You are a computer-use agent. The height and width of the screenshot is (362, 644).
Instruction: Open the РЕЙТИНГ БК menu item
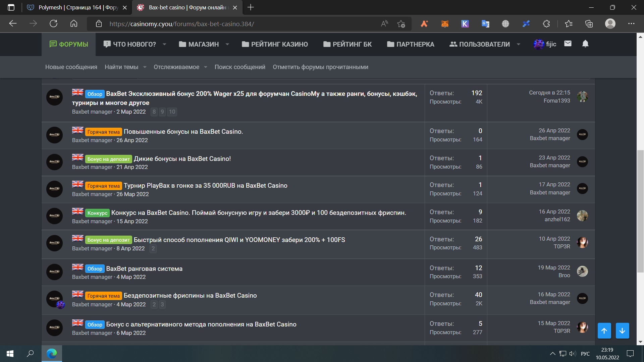[x=347, y=44]
